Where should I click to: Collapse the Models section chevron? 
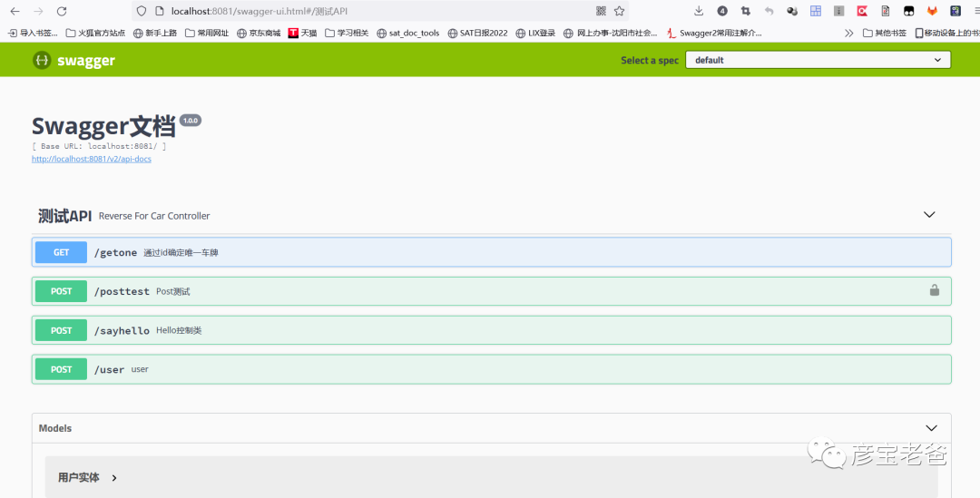click(931, 428)
